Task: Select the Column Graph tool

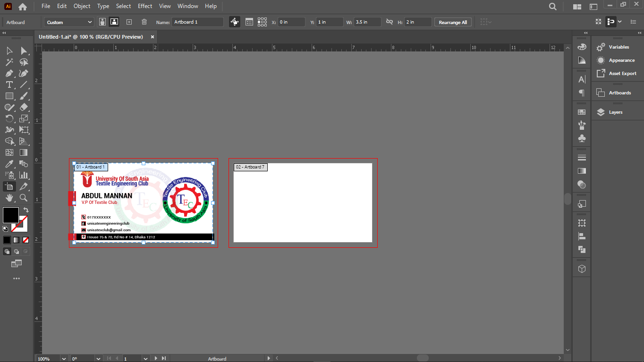Action: coord(24,175)
